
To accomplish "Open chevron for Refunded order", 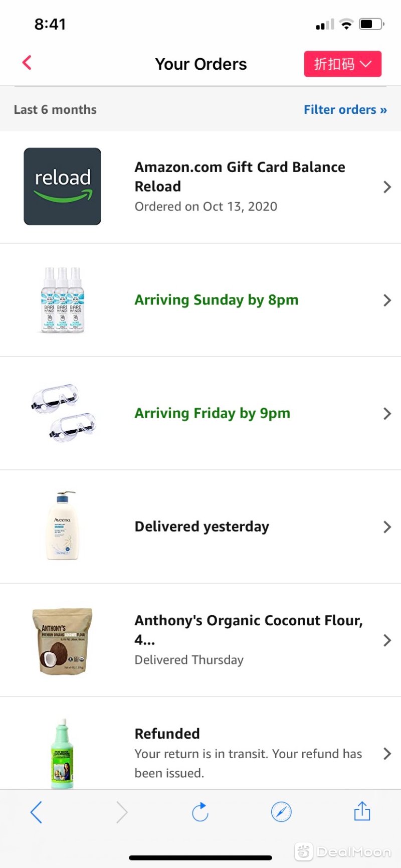I will coord(387,754).
